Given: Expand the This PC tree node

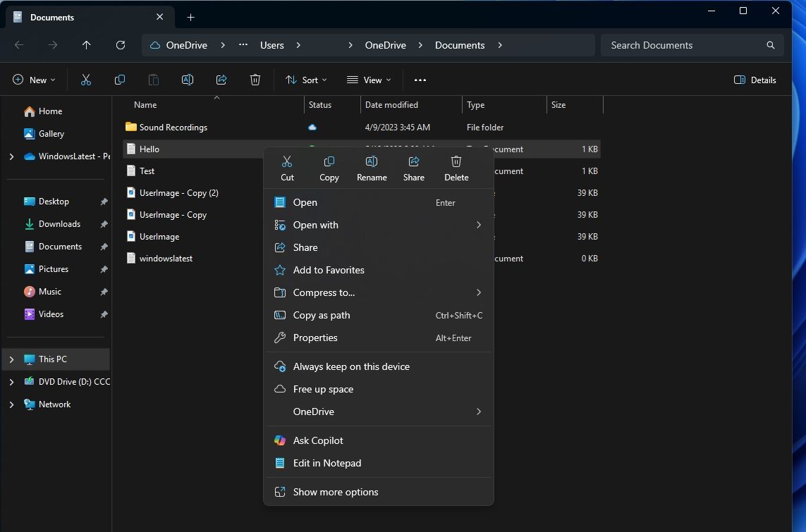Looking at the screenshot, I should tap(11, 359).
